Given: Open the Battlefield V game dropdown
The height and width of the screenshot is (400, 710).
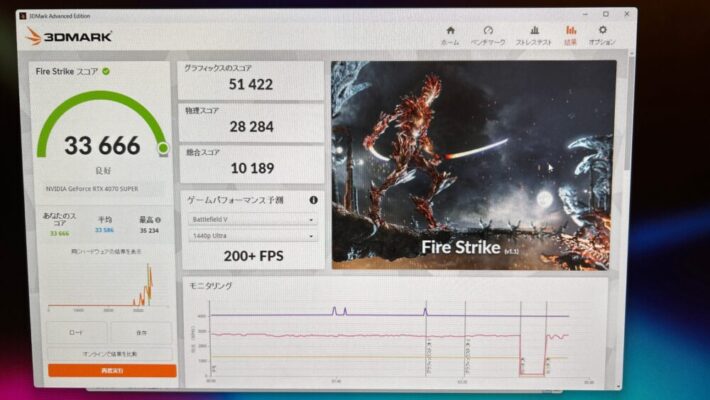Looking at the screenshot, I should tap(253, 220).
